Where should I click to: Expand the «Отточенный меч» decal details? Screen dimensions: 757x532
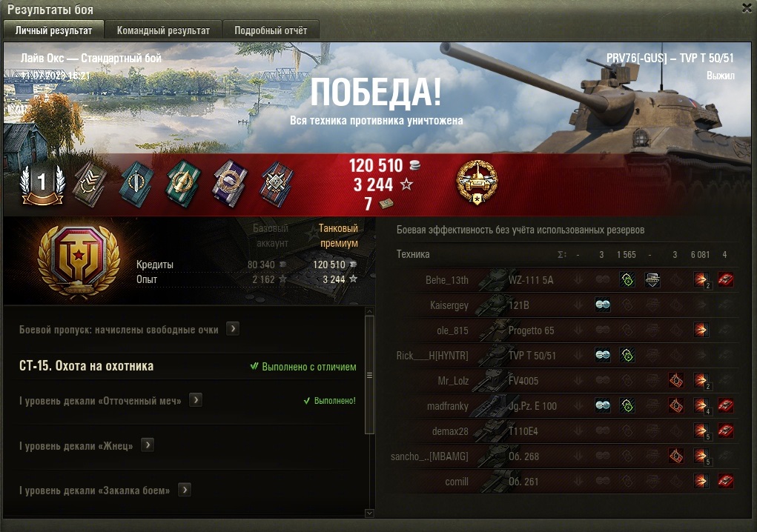tap(196, 400)
